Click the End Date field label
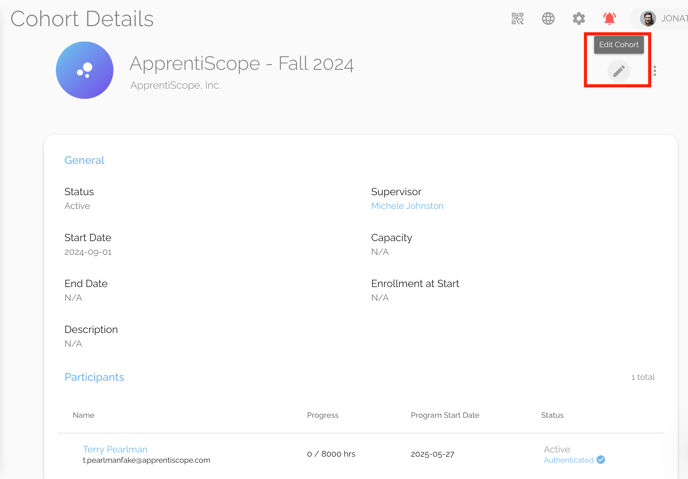 pyautogui.click(x=86, y=283)
